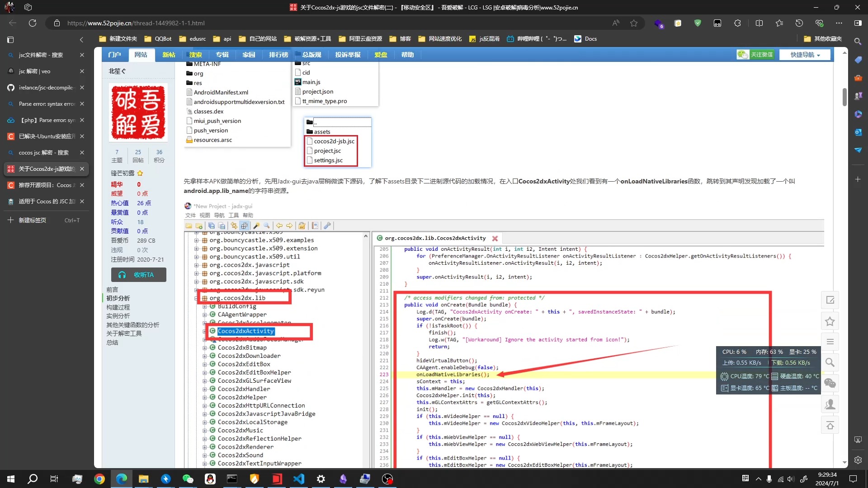Open the 排行榜 forum menu item
The height and width of the screenshot is (488, 868).
click(278, 55)
